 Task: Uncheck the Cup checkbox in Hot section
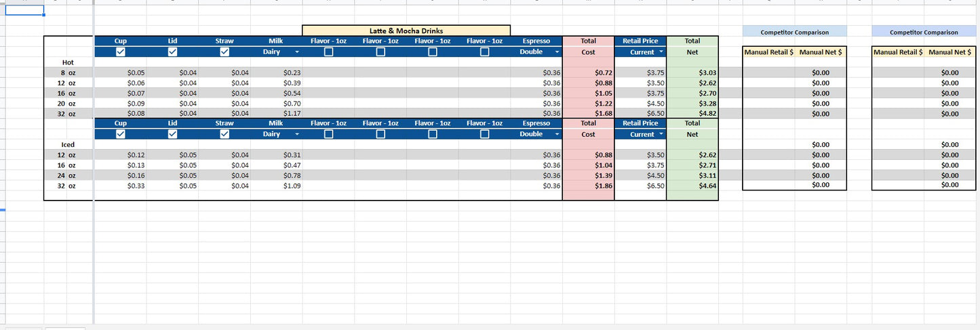(121, 52)
